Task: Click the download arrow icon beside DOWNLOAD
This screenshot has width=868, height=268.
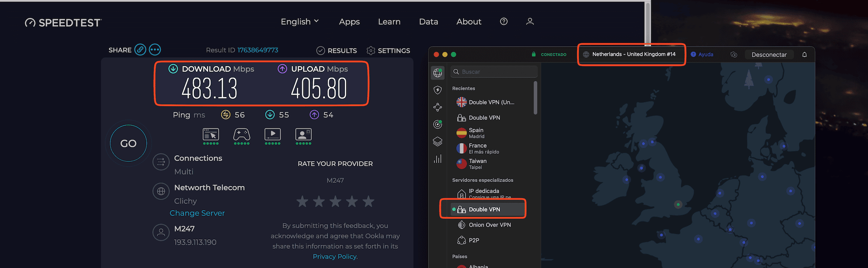Action: coord(173,68)
